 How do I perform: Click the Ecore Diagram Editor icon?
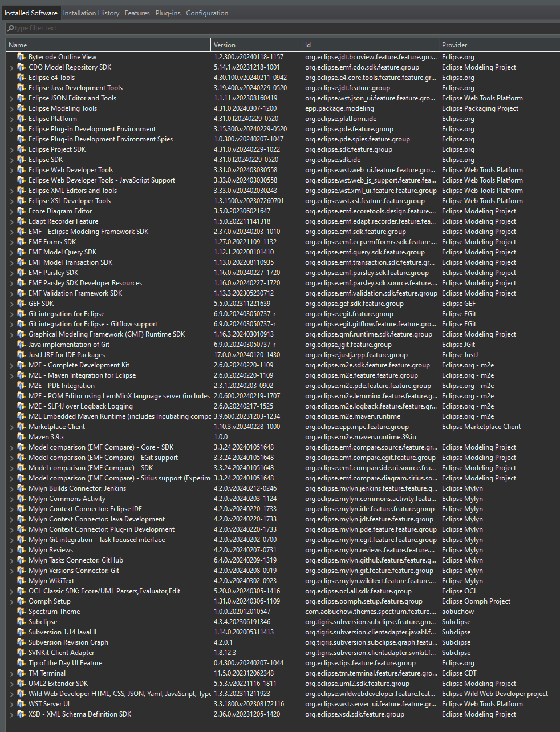tap(22, 211)
